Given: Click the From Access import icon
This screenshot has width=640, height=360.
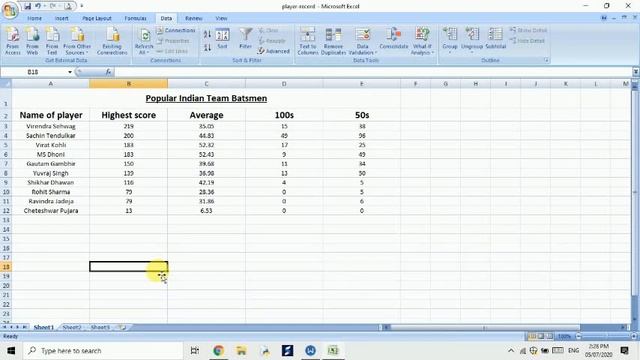Looking at the screenshot, I should [x=13, y=41].
